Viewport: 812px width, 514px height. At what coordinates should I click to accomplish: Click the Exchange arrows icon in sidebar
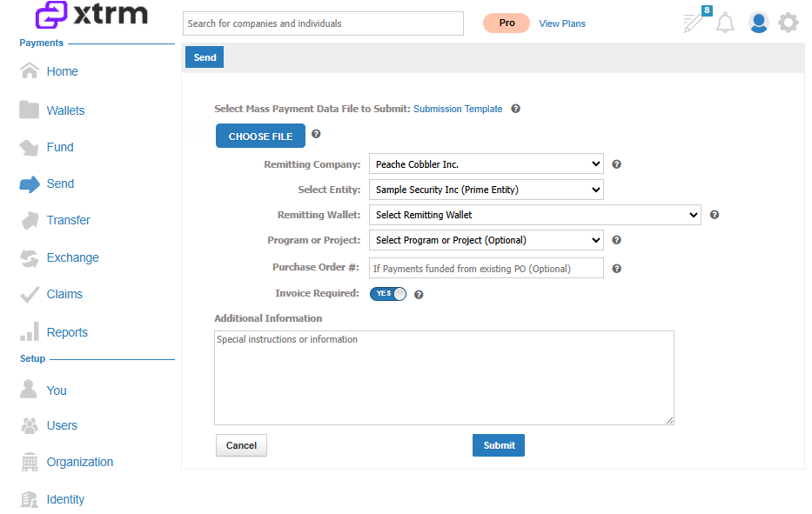click(x=30, y=257)
